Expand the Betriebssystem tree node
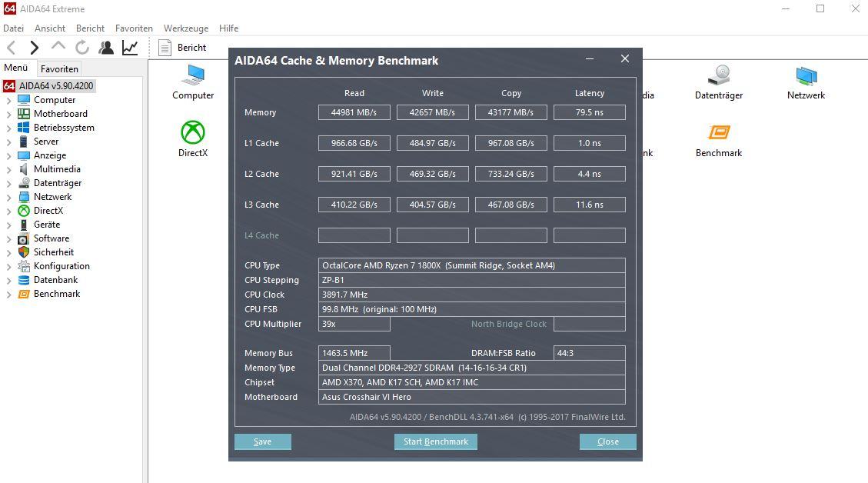Screen dimensions: 868x483 [8, 128]
